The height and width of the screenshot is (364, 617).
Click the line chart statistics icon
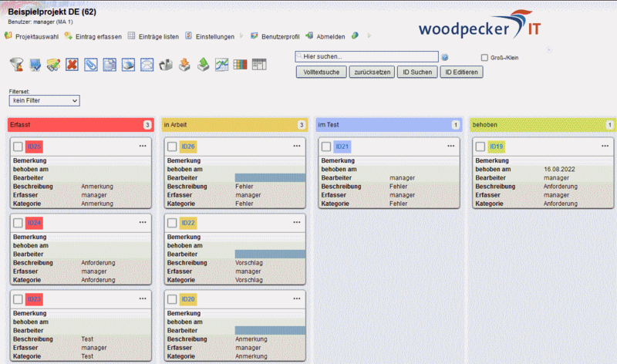click(221, 65)
